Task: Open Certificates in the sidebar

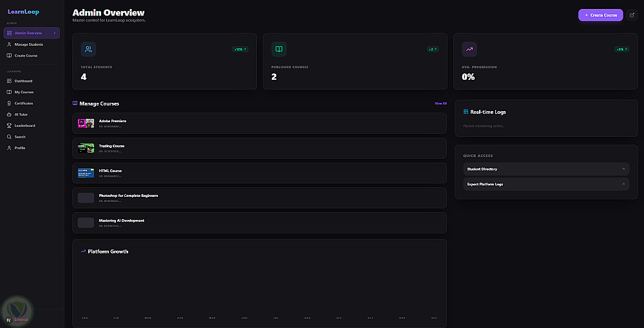Action: click(32, 104)
